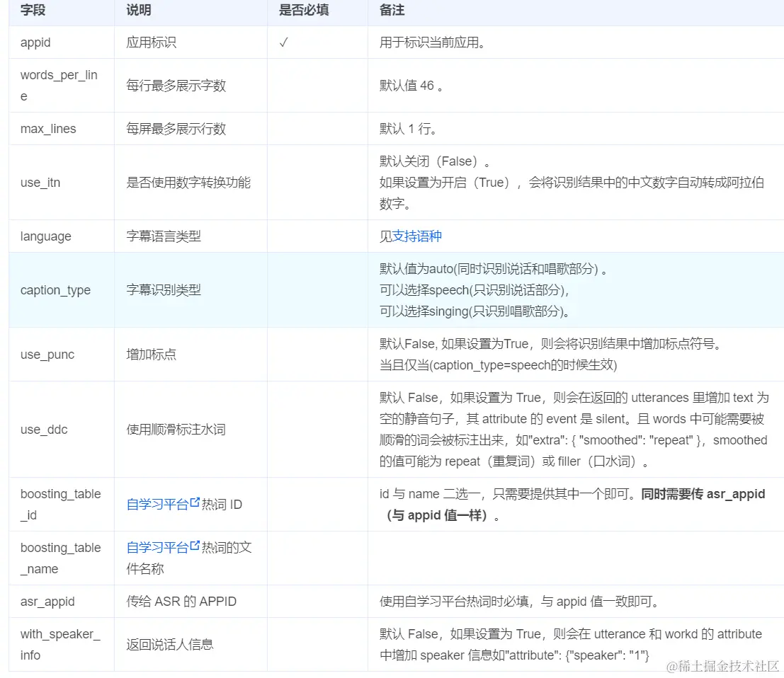
Task: Click the 热词 ID text
Action: (x=222, y=505)
